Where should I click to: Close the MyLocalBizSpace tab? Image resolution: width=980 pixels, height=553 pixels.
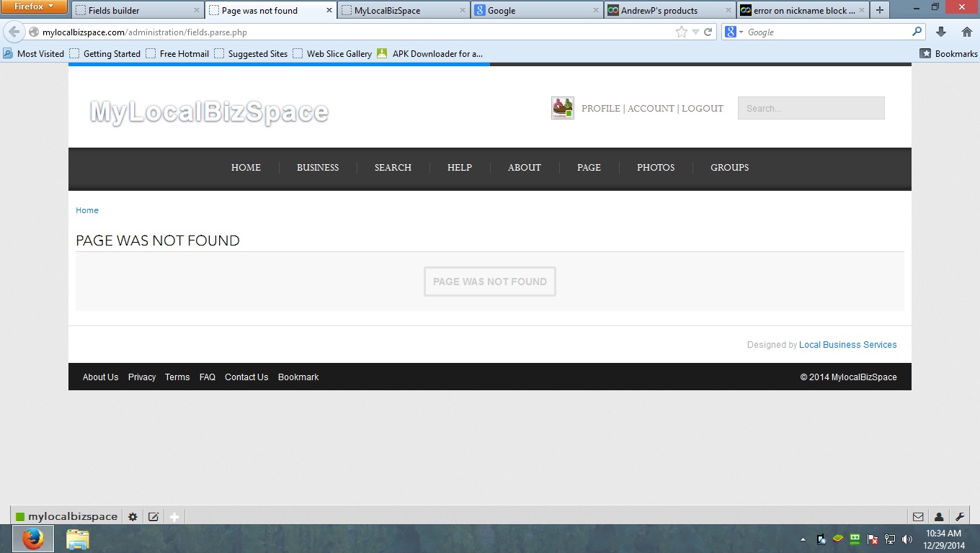(463, 10)
